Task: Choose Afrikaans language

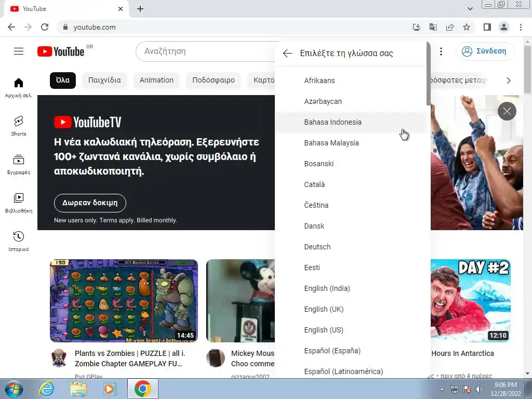Action: click(x=351, y=81)
